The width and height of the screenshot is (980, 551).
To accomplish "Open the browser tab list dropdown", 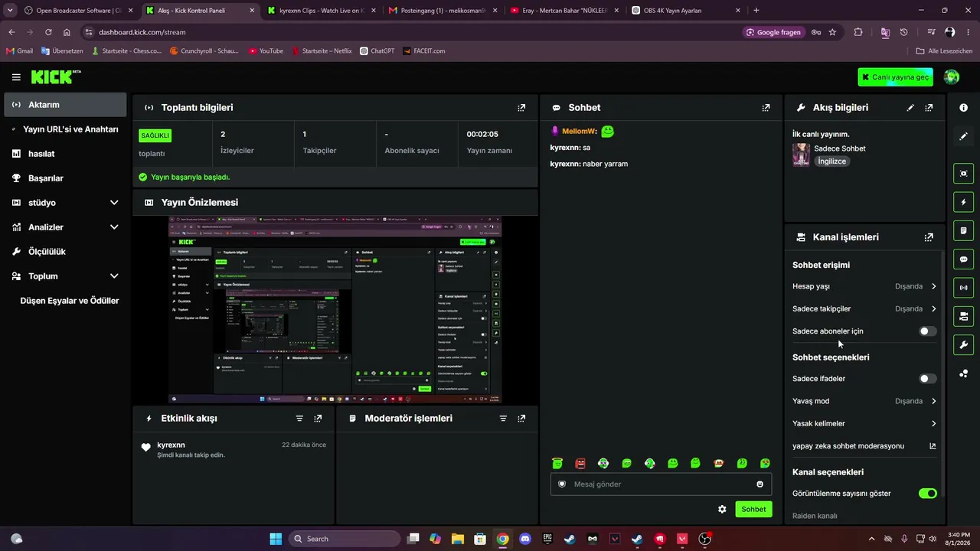I will pyautogui.click(x=9, y=11).
